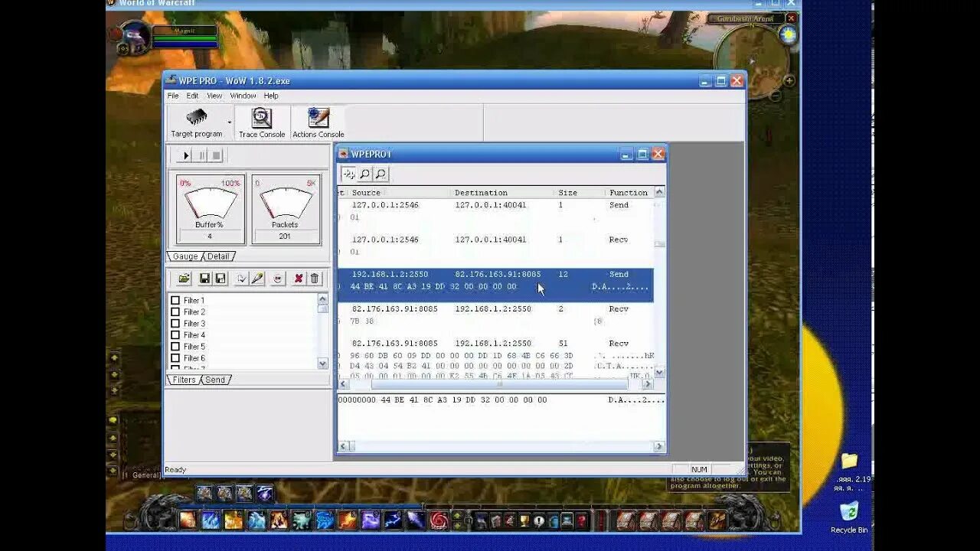The image size is (980, 551).
Task: Open the View menu
Action: (x=214, y=96)
